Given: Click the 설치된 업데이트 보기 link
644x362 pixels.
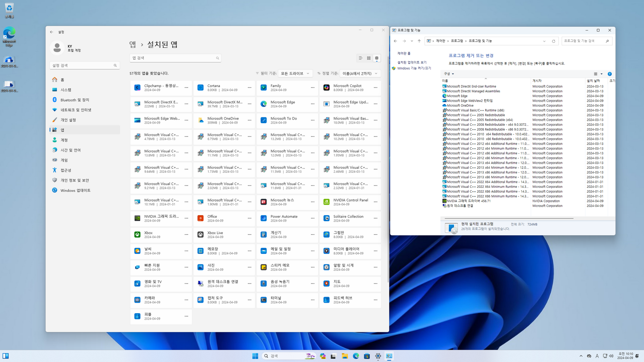Looking at the screenshot, I should [x=412, y=62].
